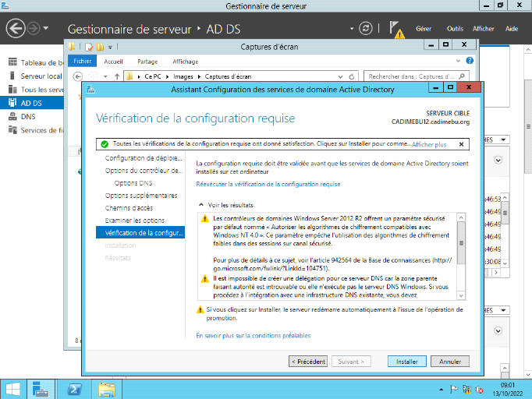
Task: Click Explorer up-one-level arrow
Action: pyautogui.click(x=117, y=76)
